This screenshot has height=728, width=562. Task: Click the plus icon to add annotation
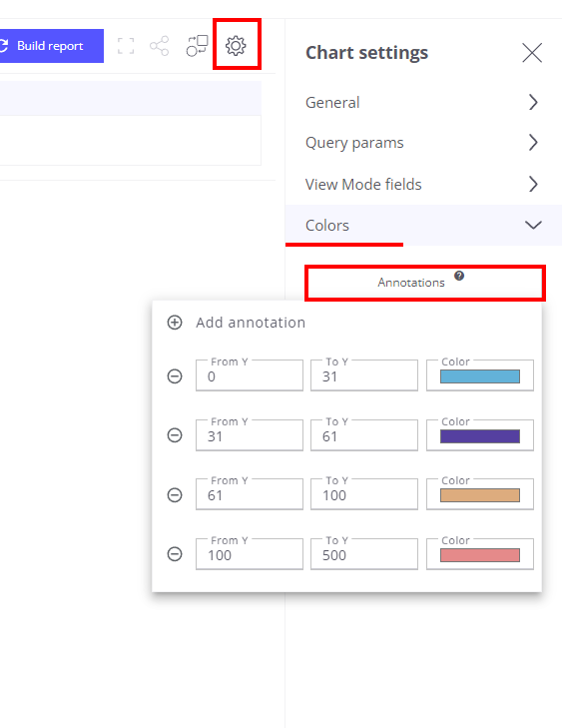coord(175,323)
